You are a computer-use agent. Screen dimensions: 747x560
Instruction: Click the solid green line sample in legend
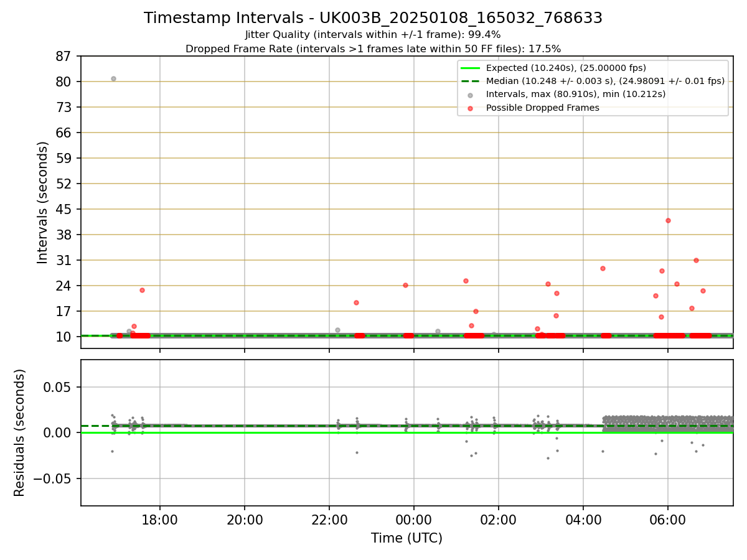(470, 68)
